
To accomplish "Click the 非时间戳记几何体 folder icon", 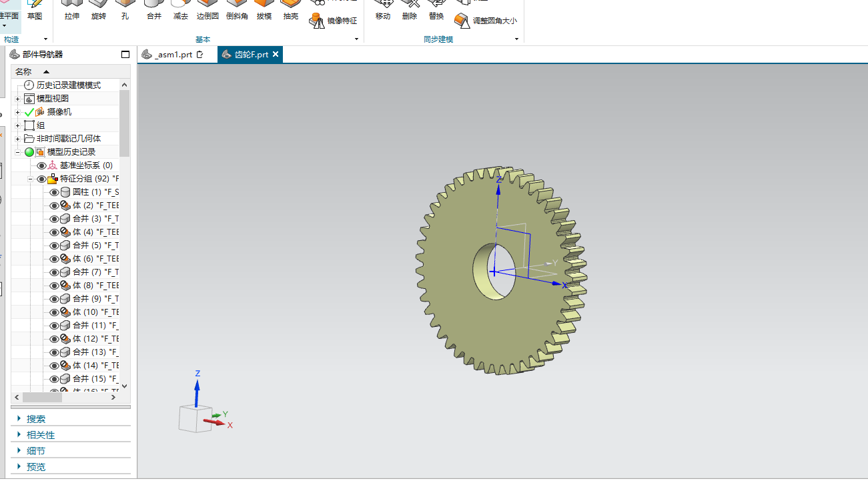I will pyautogui.click(x=29, y=139).
